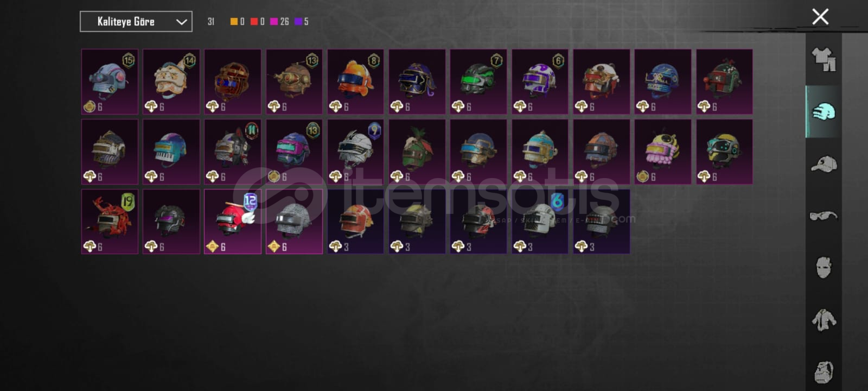Open the glasses category icon

(824, 216)
